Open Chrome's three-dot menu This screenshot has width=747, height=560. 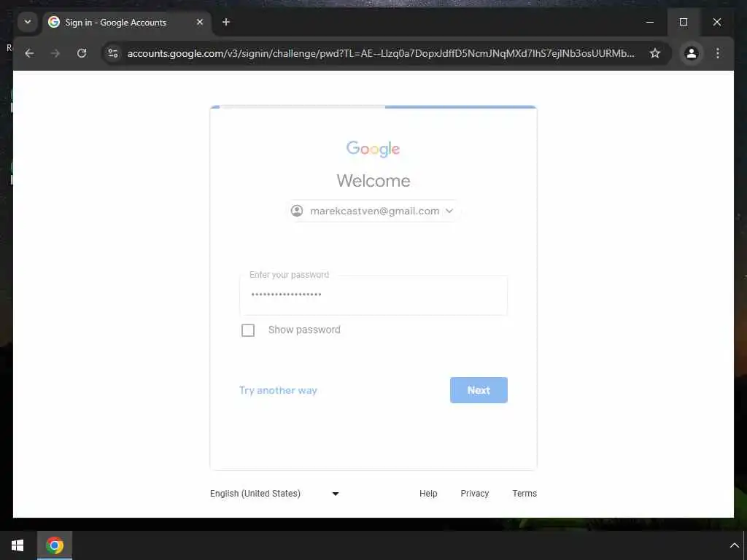coord(718,53)
